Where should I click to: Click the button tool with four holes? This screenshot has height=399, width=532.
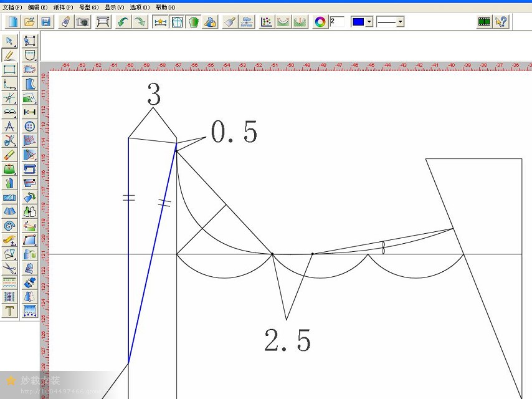coord(29,127)
